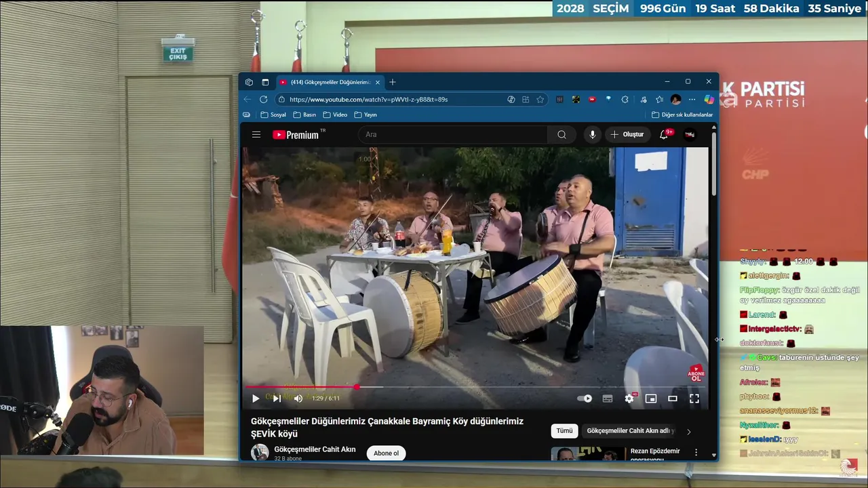Screen dimensions: 868x488
Task: Open new browser tab plus button
Action: pyautogui.click(x=392, y=82)
